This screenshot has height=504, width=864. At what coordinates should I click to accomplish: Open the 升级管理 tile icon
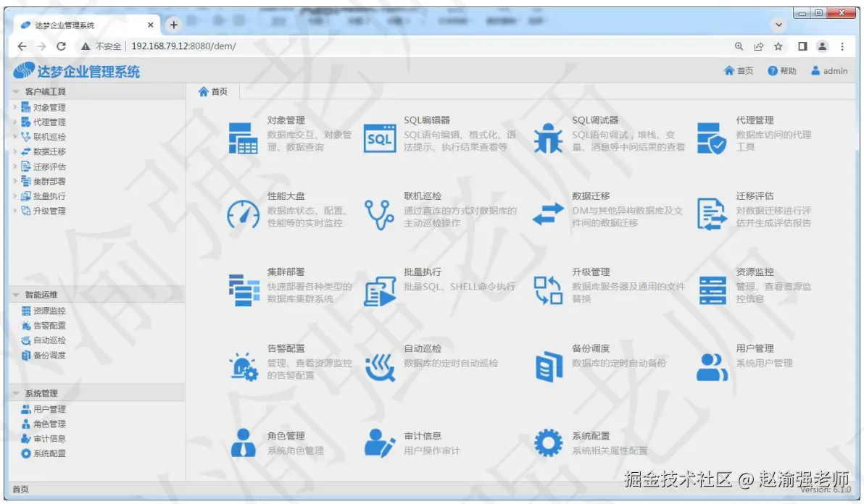tap(548, 290)
